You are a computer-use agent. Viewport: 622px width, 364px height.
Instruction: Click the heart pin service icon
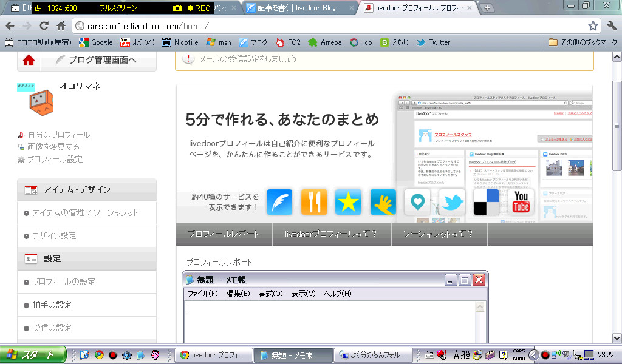pos(417,202)
